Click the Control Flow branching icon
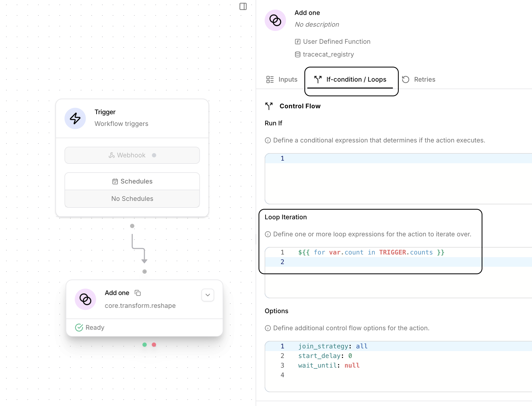 269,106
